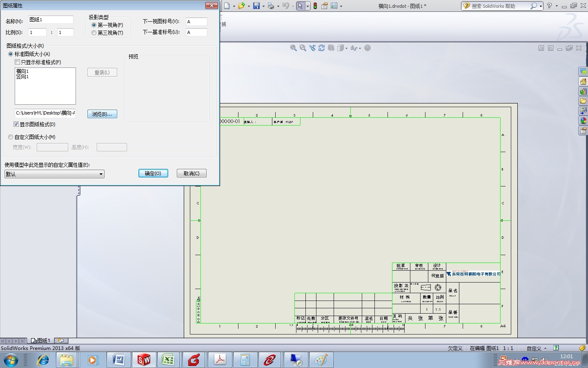The width and height of the screenshot is (588, 368).
Task: Select the Custom sheet size radio option
Action: click(11, 137)
